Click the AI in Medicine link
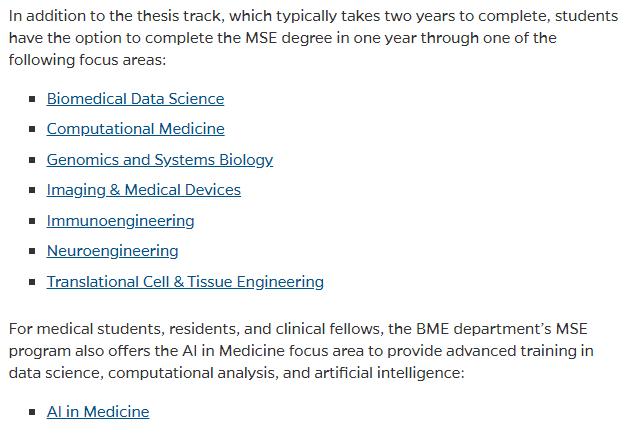The image size is (629, 440). click(x=98, y=412)
